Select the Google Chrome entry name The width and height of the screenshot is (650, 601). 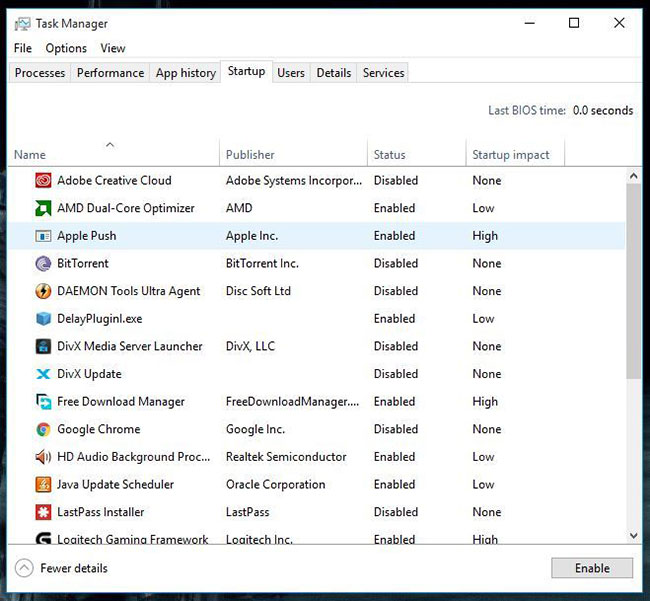(x=99, y=429)
